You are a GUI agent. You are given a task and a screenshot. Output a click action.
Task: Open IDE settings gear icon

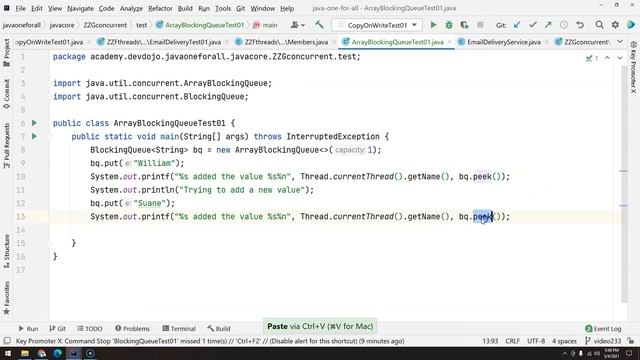(615, 25)
